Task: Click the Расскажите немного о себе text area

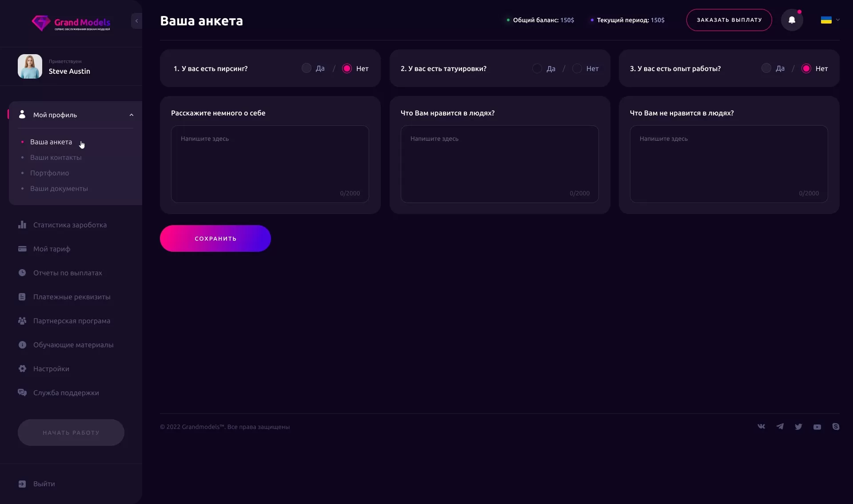Action: tap(270, 164)
